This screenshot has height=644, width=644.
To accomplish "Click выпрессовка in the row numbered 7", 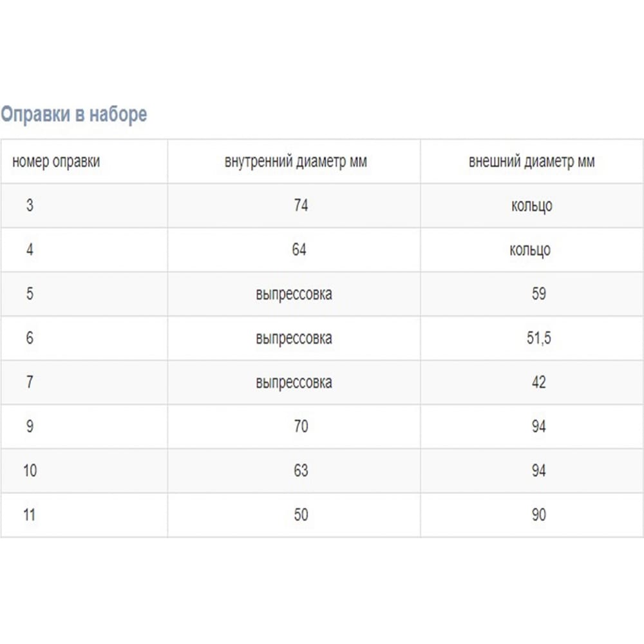I will (x=294, y=383).
